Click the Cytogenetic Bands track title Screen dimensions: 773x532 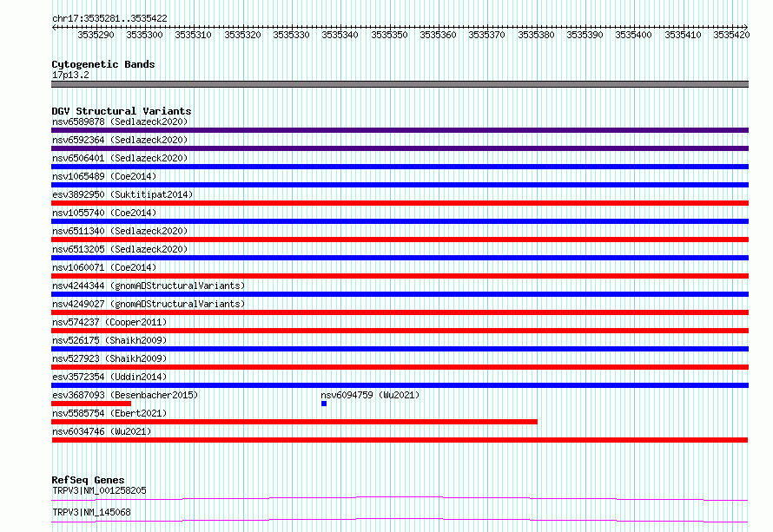pyautogui.click(x=103, y=64)
